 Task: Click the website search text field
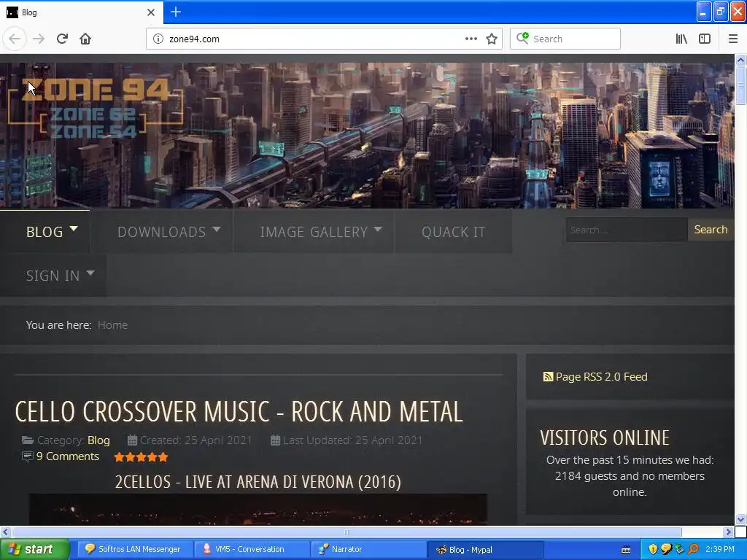627,230
